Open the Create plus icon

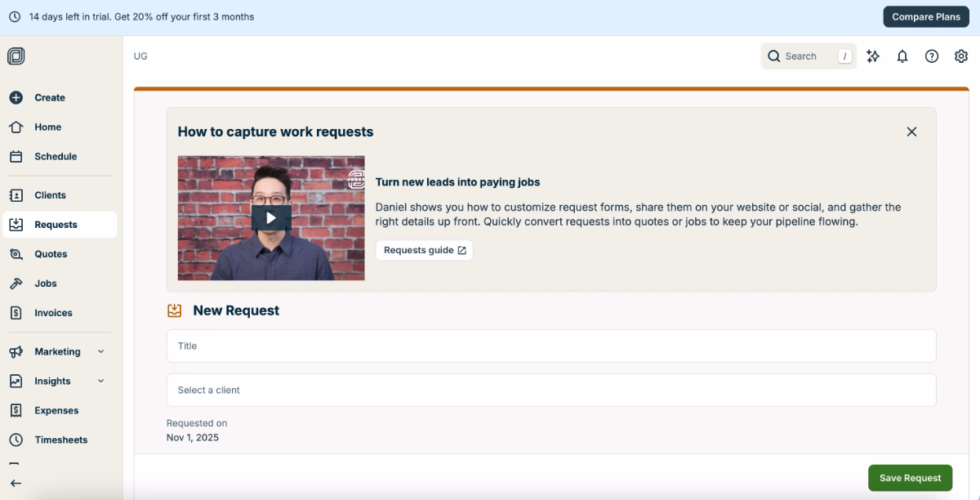17,96
